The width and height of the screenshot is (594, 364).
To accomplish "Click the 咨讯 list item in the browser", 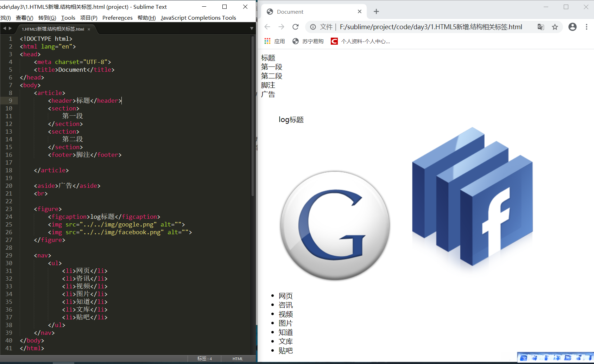I will [286, 305].
